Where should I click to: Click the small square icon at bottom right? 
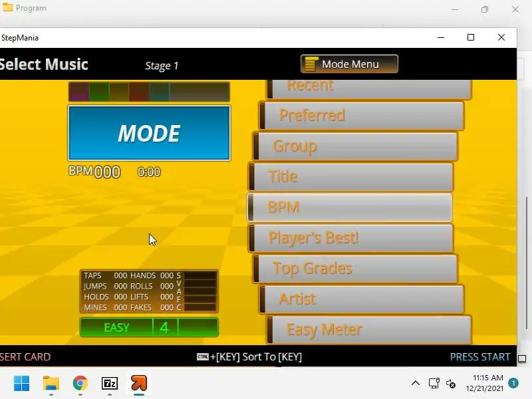522,358
